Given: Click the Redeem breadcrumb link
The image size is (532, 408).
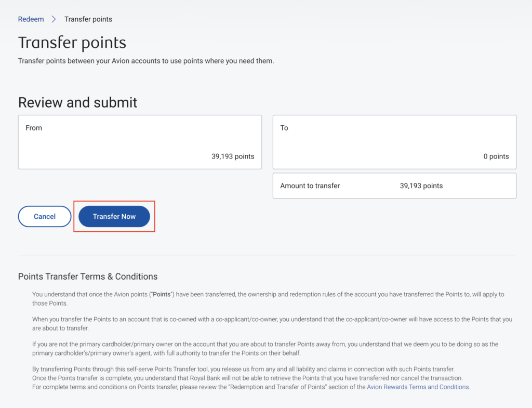Looking at the screenshot, I should pyautogui.click(x=31, y=19).
